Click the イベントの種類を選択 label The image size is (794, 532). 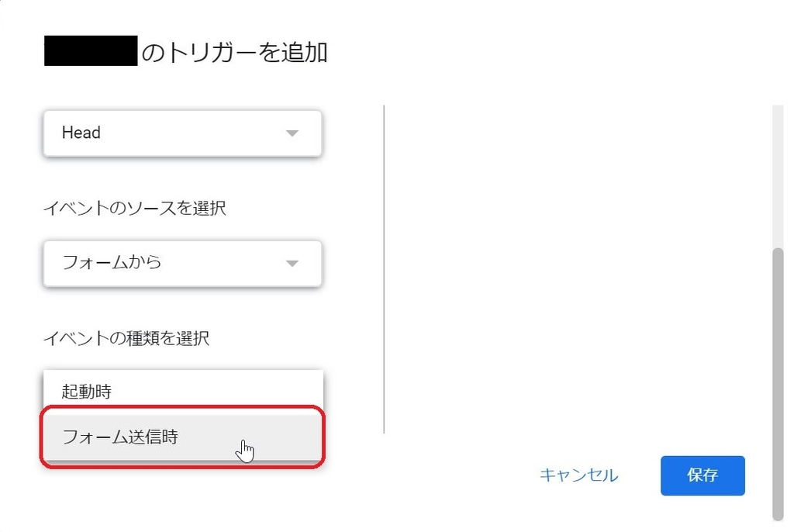tap(126, 338)
